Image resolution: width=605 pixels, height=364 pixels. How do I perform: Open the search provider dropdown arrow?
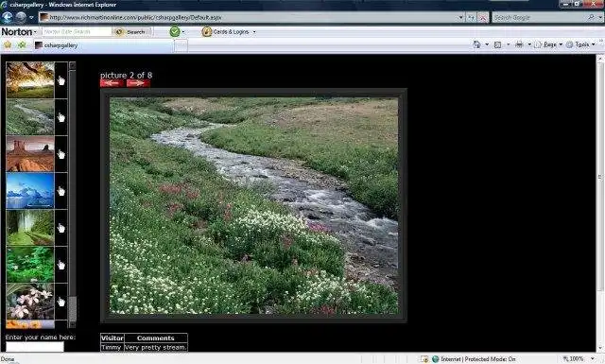pos(600,18)
